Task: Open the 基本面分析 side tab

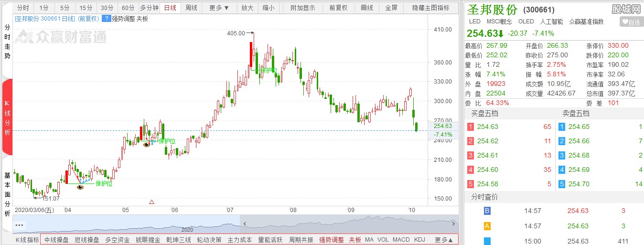Action: tap(7, 194)
